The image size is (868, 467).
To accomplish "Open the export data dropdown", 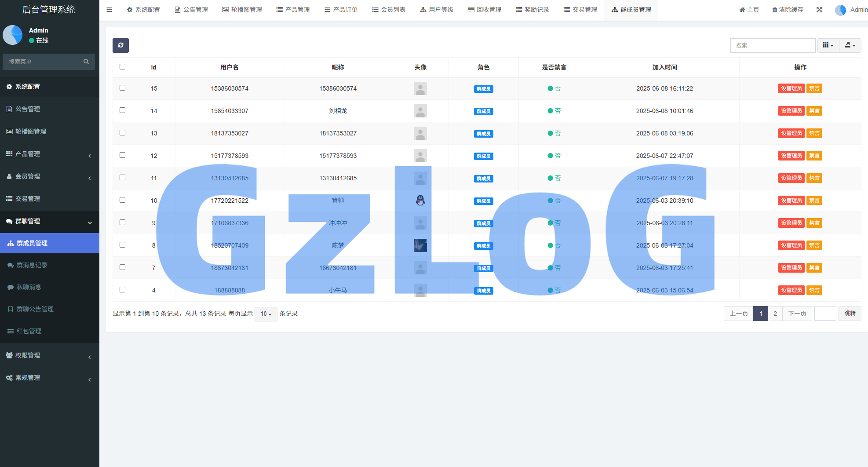I will tap(850, 45).
